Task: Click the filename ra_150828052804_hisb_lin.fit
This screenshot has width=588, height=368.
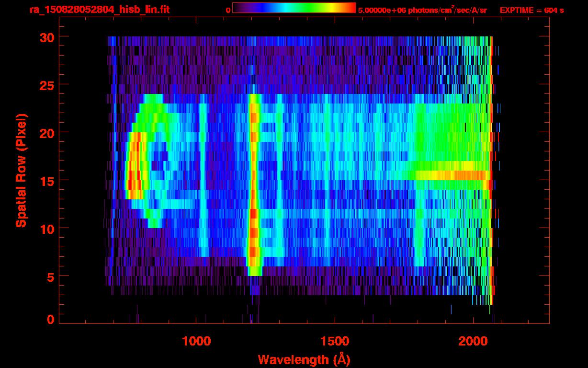Action: click(x=99, y=10)
